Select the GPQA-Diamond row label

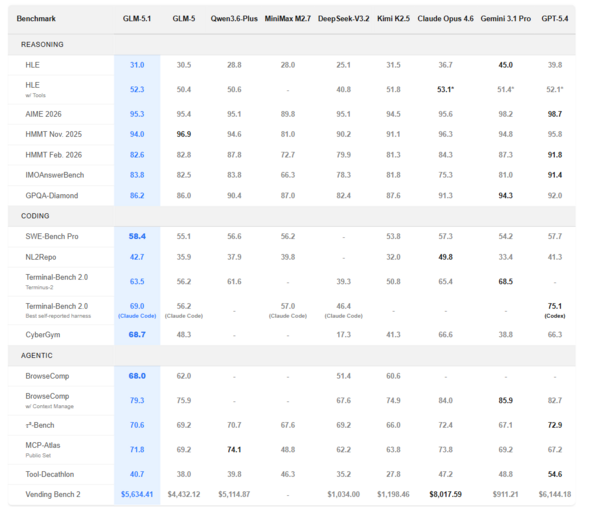tap(52, 196)
